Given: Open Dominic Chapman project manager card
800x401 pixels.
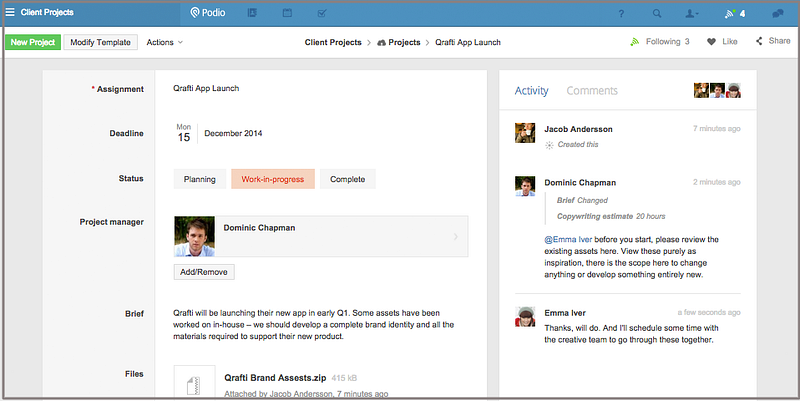Looking at the screenshot, I should coord(321,236).
